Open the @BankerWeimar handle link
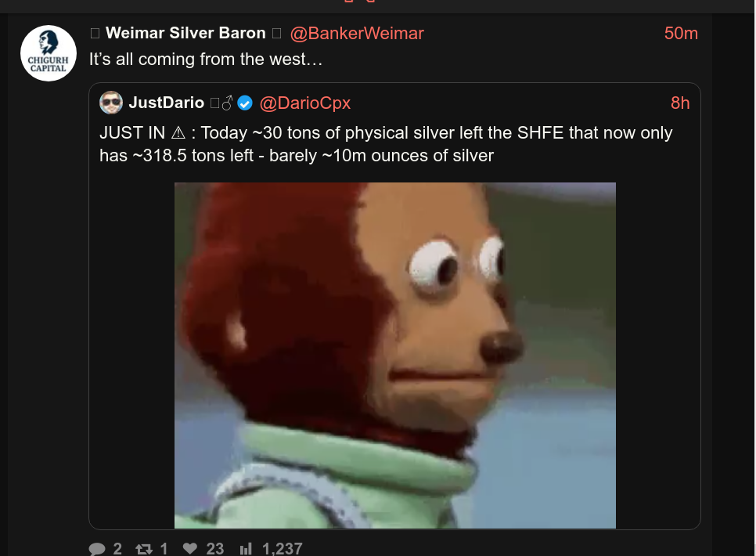The image size is (756, 556). coord(357,34)
